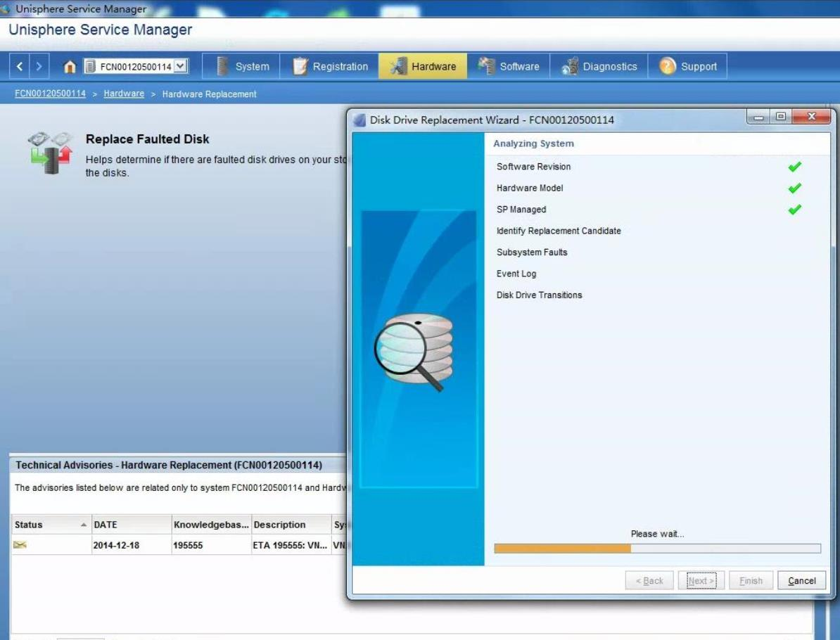Switch to the Registration tab

point(329,66)
